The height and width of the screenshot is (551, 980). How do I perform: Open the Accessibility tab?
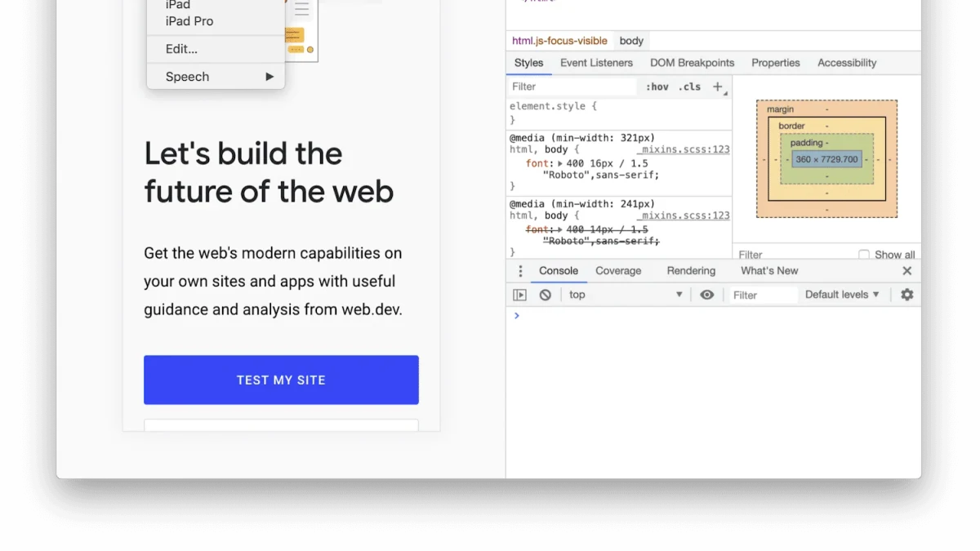847,63
